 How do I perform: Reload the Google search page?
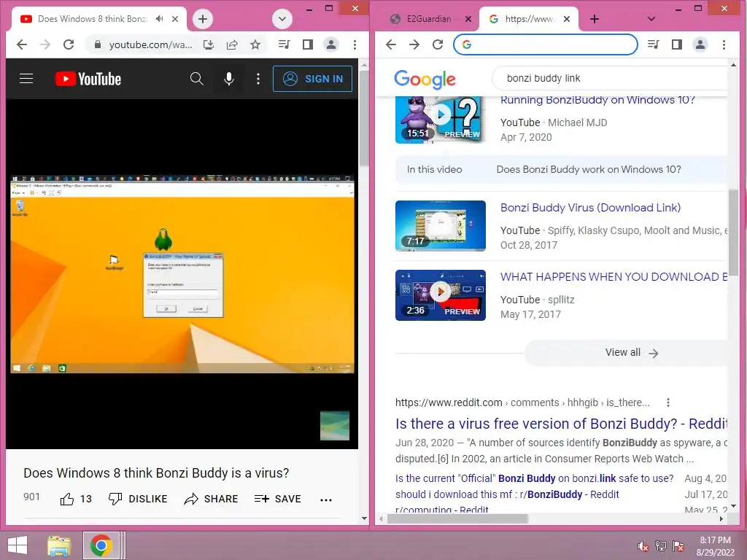pos(438,44)
